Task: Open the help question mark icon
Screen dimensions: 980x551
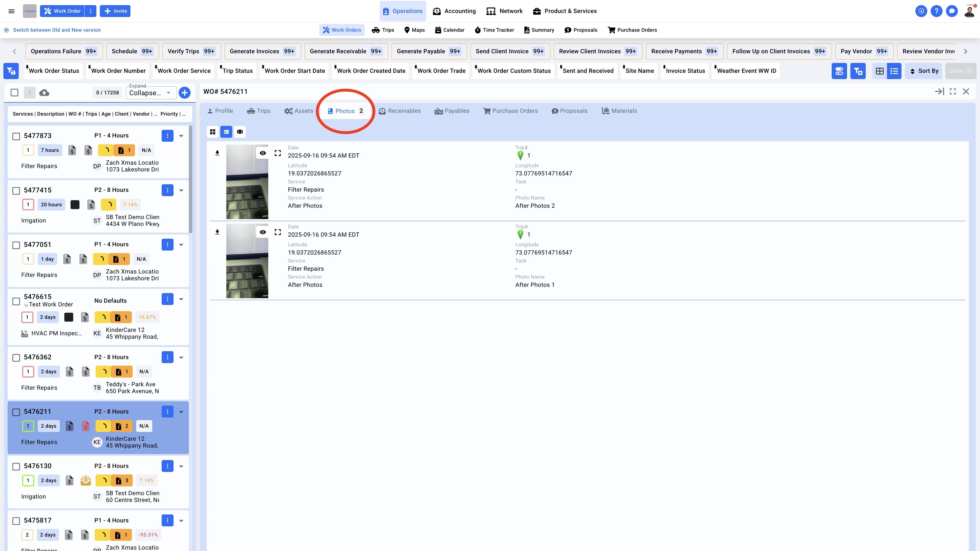Action: (x=936, y=11)
